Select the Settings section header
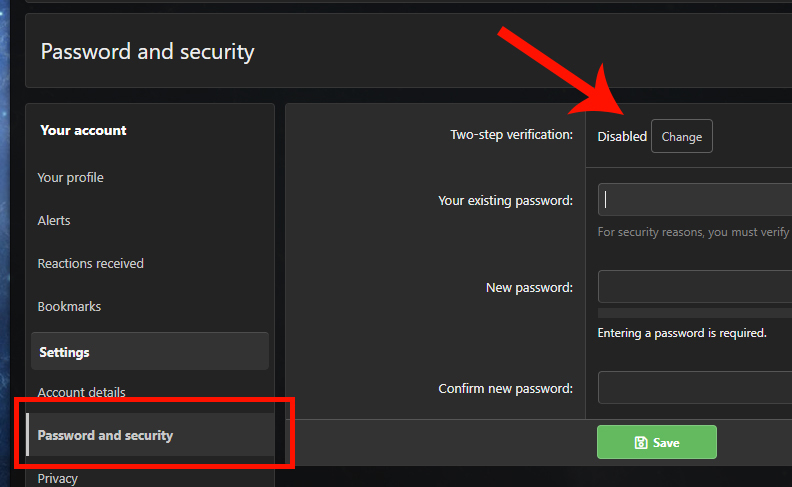Viewport: 792px width, 487px height. point(150,352)
